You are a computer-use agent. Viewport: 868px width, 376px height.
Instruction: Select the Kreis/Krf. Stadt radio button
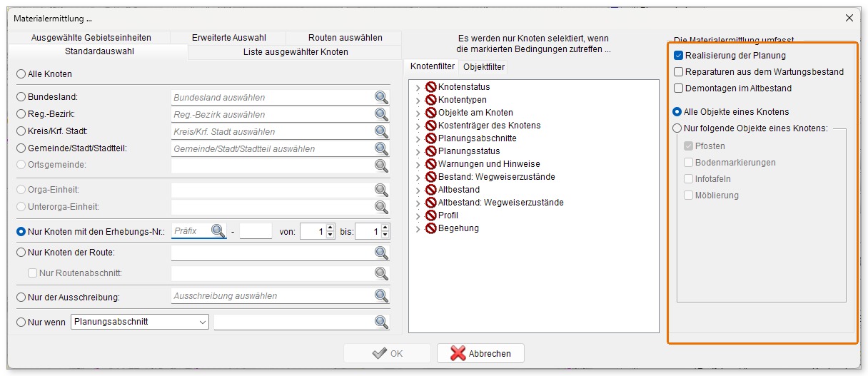21,131
